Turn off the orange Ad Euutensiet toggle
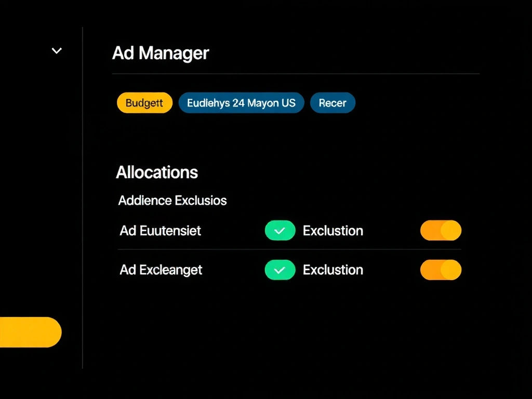This screenshot has height=399, width=532. click(441, 231)
